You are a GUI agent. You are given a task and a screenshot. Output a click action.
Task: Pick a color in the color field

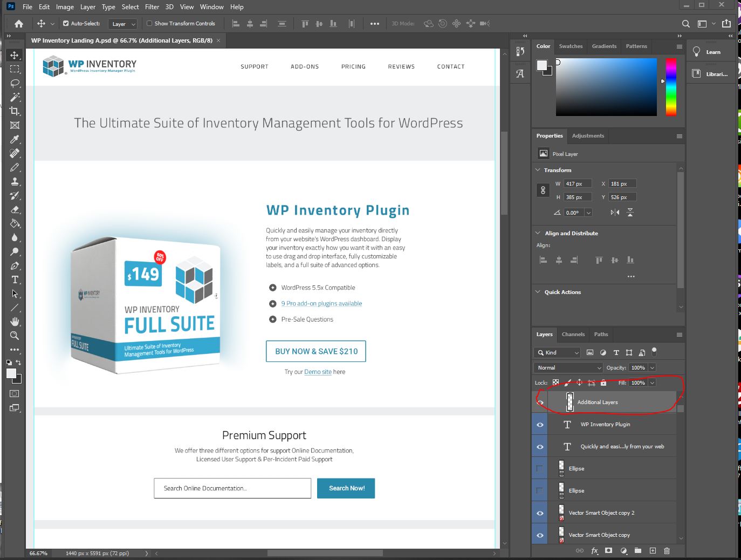click(606, 87)
